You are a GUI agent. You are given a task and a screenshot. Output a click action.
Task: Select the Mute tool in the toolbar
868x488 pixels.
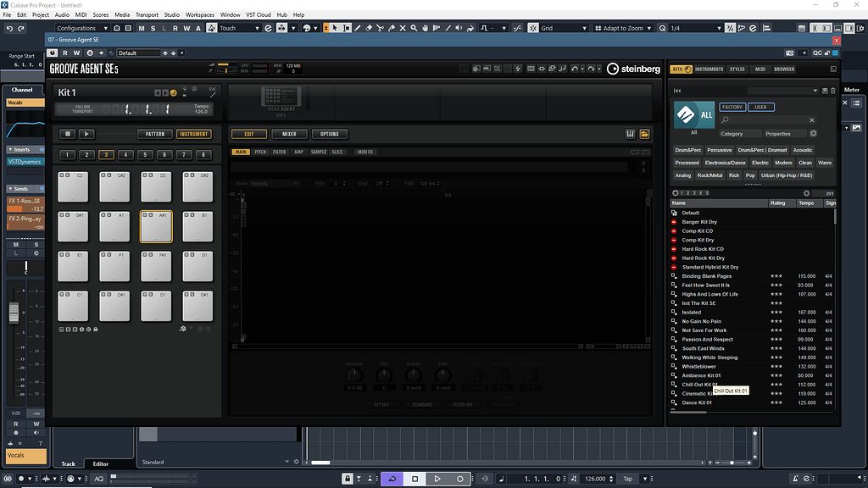pos(403,27)
